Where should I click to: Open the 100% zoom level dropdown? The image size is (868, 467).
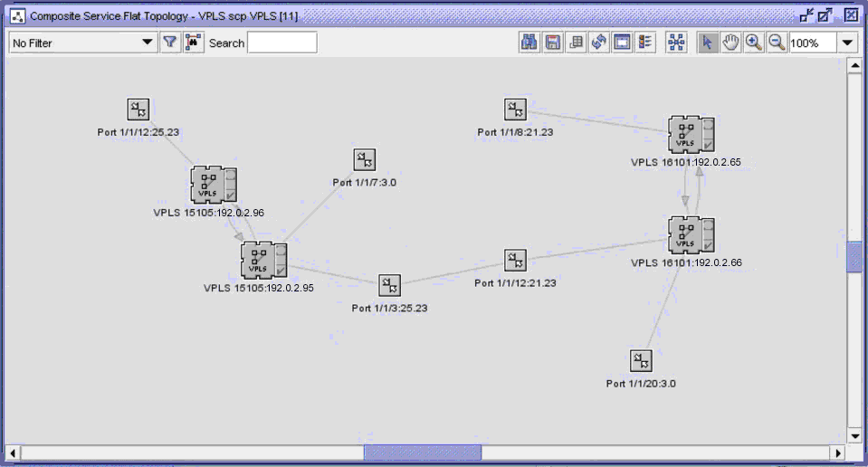[x=847, y=43]
